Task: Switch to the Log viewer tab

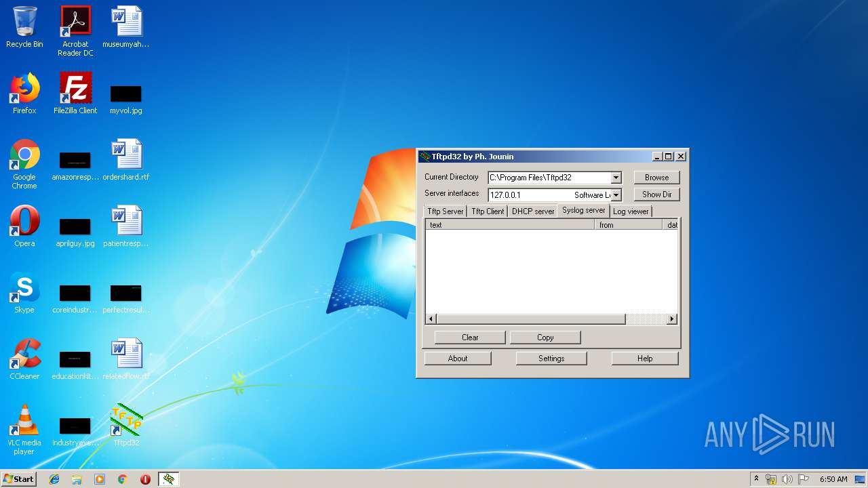Action: point(631,211)
